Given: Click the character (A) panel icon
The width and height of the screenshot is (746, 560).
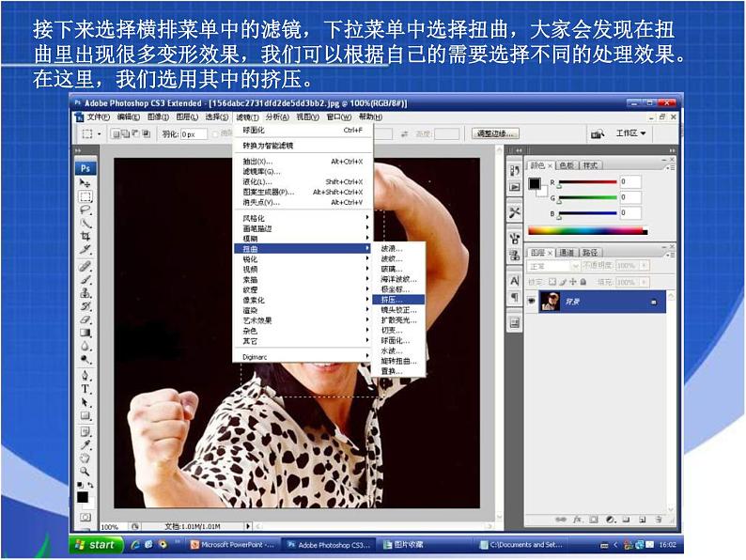Looking at the screenshot, I should point(514,280).
